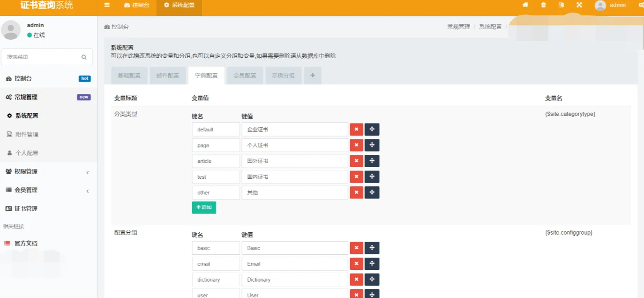Switch to the 基础配置 tab
Viewport: 644px width, 298px height.
point(129,76)
